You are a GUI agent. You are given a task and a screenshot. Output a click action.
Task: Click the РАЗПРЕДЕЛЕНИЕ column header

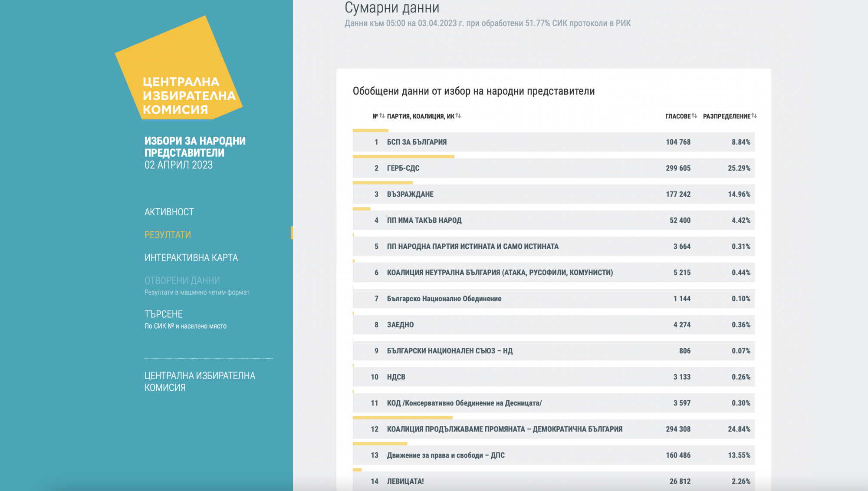point(727,116)
